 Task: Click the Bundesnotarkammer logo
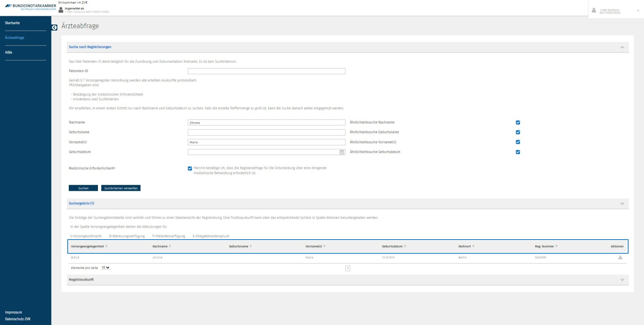point(31,7)
